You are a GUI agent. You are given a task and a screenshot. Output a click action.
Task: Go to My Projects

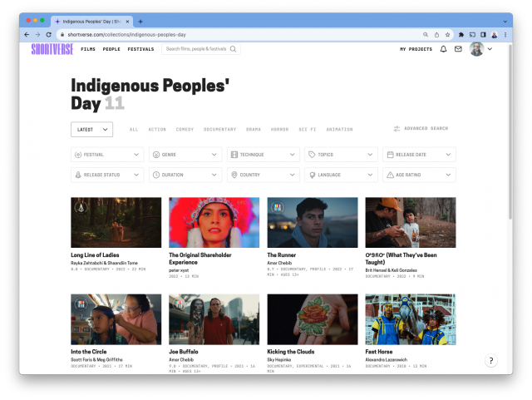pos(416,49)
